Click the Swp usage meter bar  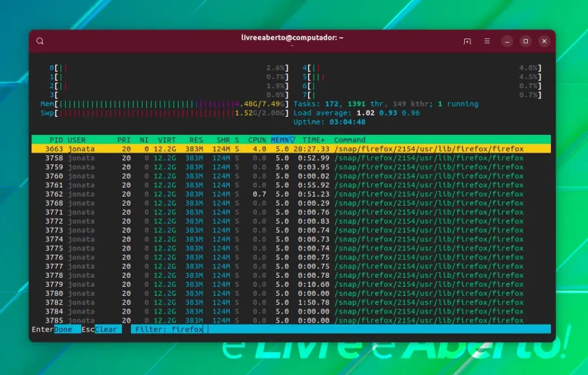pos(164,113)
